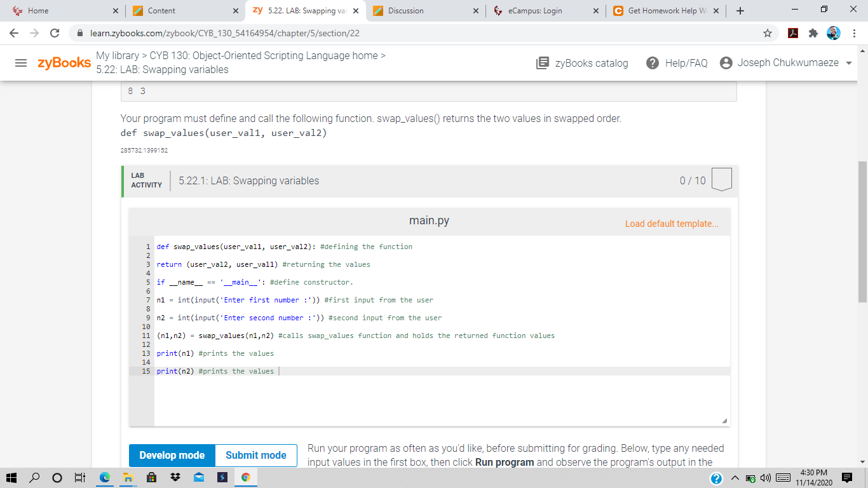Open the Chrome three-dot menu
Viewport: 868px width, 488px height.
pos(854,33)
